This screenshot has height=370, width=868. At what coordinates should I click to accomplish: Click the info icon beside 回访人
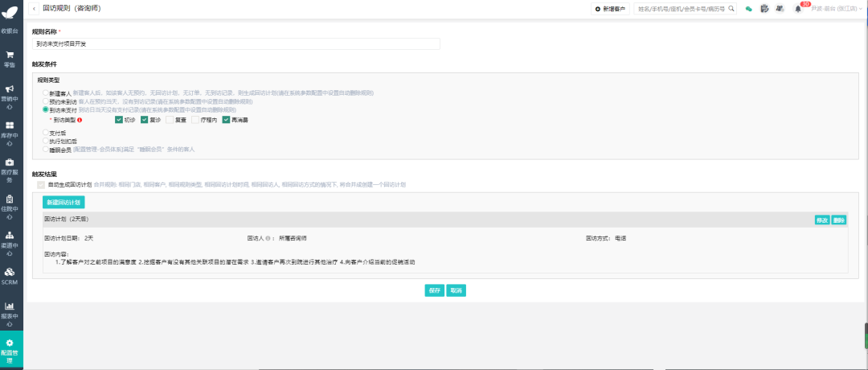268,239
